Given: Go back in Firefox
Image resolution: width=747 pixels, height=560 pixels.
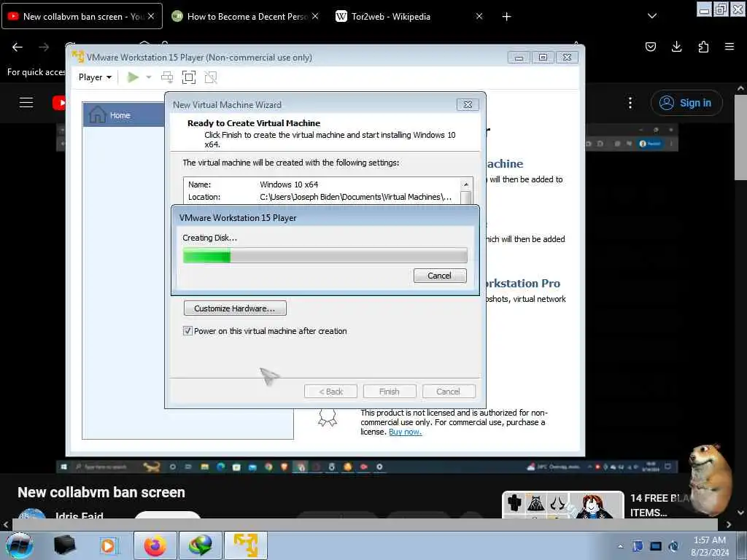Looking at the screenshot, I should (18, 47).
